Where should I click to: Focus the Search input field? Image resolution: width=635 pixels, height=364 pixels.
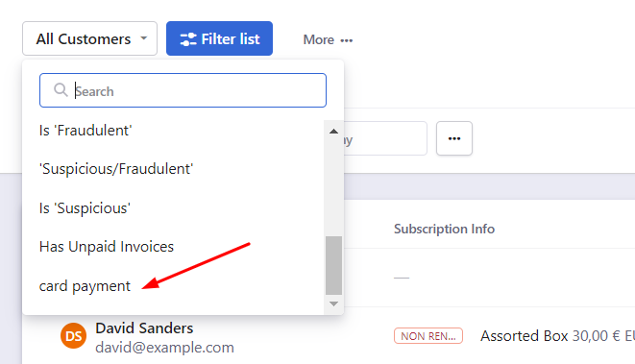coord(183,90)
